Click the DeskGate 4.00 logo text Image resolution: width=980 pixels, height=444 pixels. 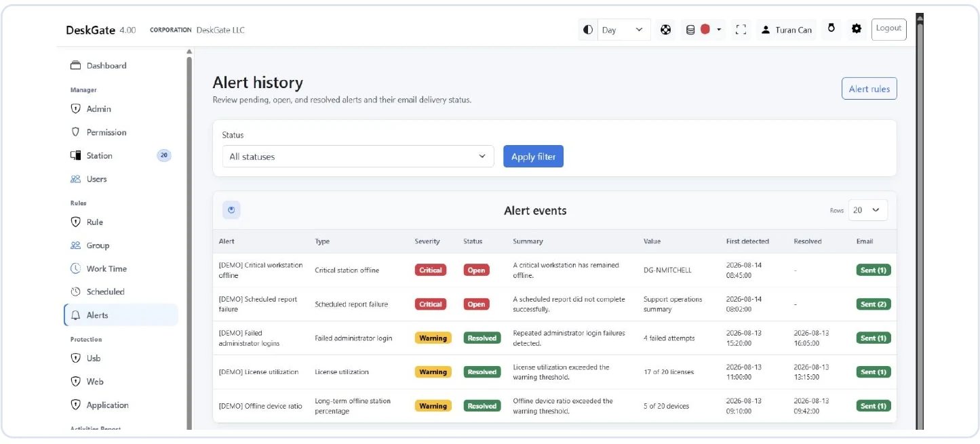coord(100,30)
